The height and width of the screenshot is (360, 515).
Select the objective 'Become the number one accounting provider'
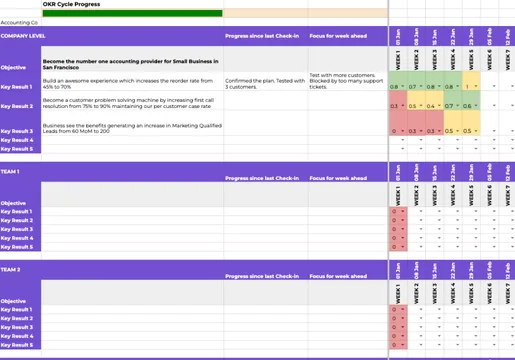click(x=131, y=64)
